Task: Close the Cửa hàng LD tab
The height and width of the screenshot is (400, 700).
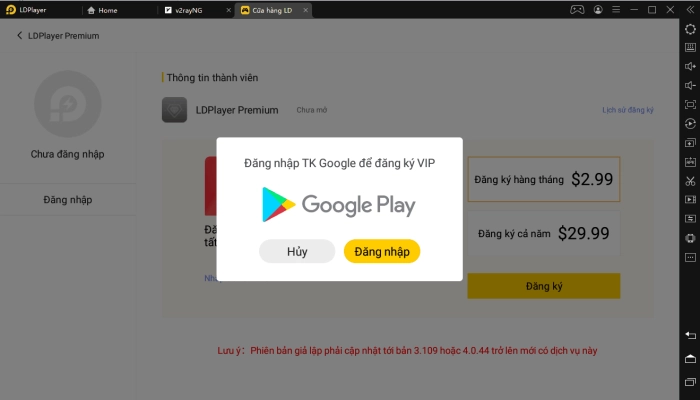Action: [306, 10]
